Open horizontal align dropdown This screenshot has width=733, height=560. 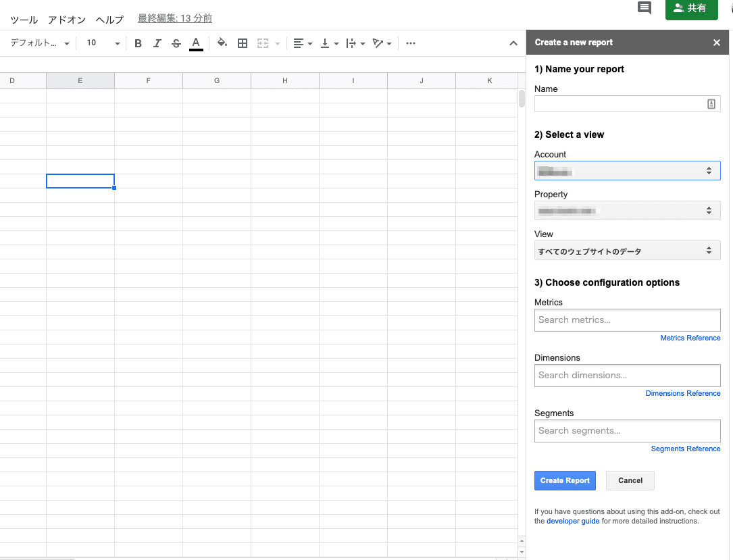[x=303, y=43]
